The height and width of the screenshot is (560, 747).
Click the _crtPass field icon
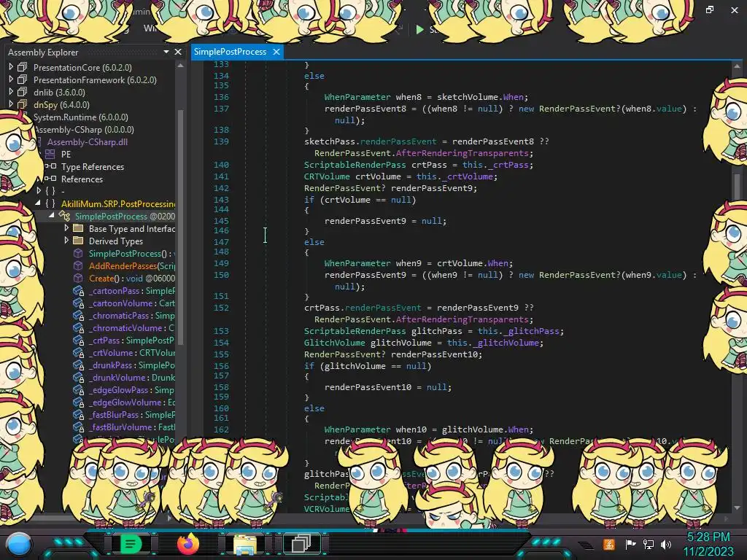(78, 340)
